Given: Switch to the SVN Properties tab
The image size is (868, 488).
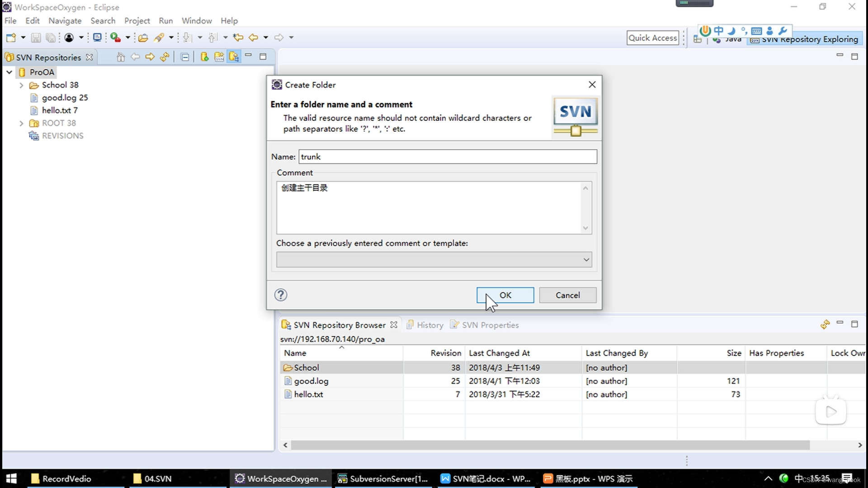Looking at the screenshot, I should [x=485, y=325].
